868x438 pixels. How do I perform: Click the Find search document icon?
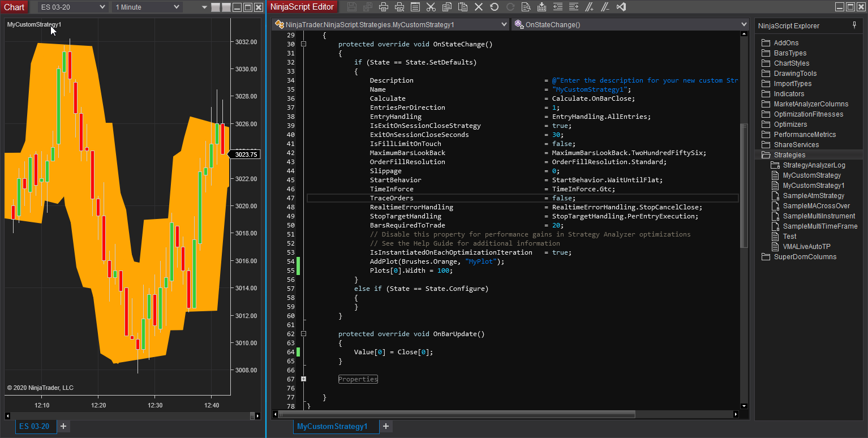tap(526, 7)
